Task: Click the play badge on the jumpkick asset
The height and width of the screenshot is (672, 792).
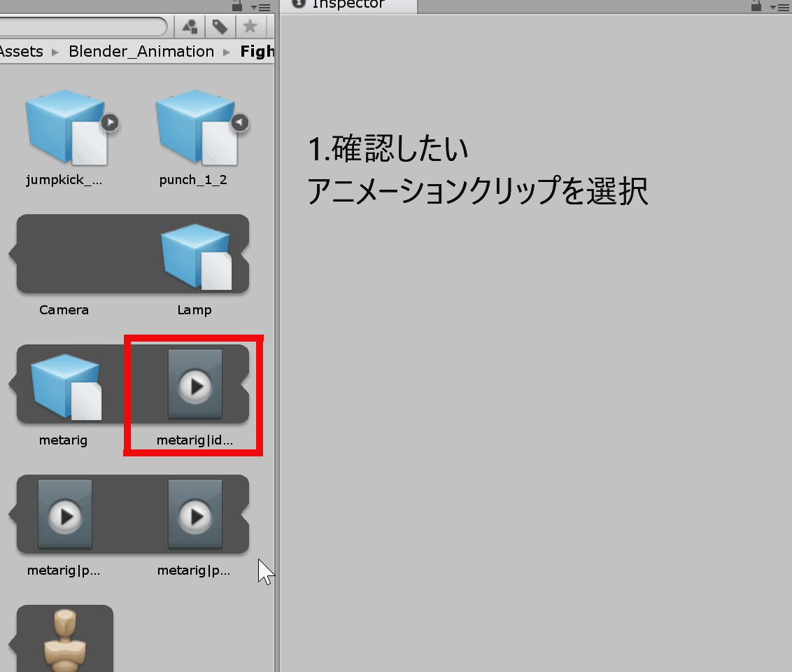Action: [x=110, y=122]
